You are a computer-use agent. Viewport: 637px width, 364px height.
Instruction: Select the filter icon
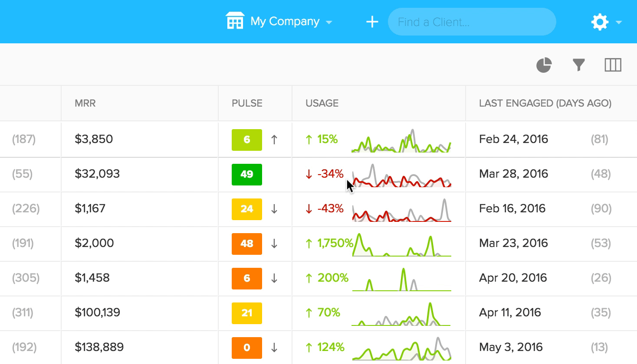coord(578,65)
